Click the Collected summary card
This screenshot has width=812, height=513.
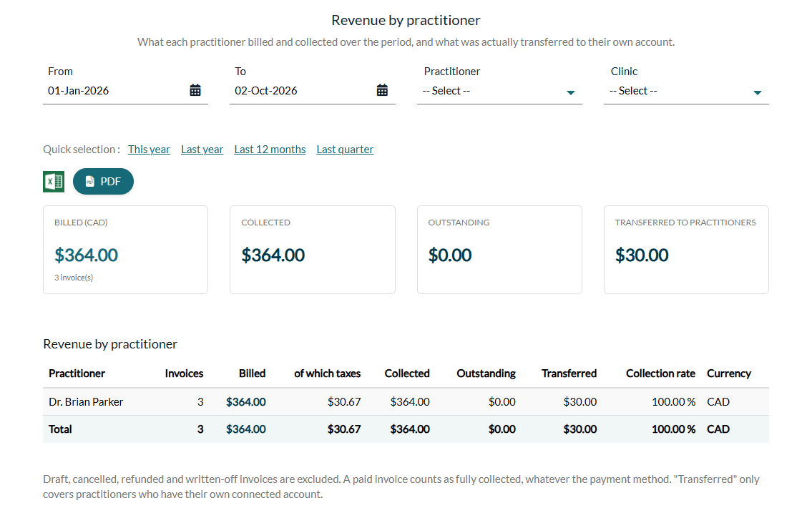click(x=312, y=250)
